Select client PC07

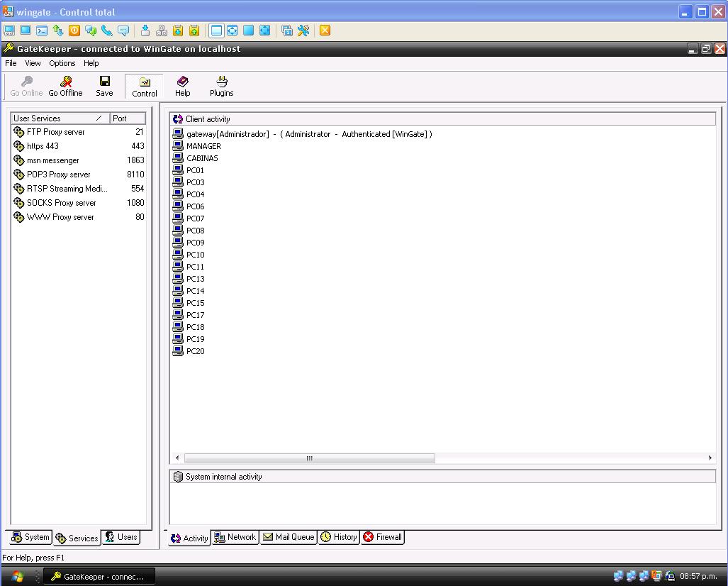189,219
